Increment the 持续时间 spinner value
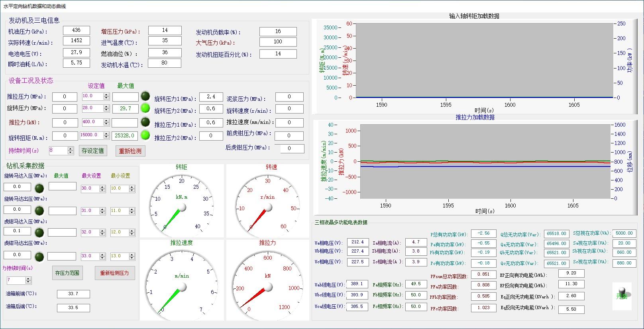This screenshot has height=329, width=644. pos(71,149)
